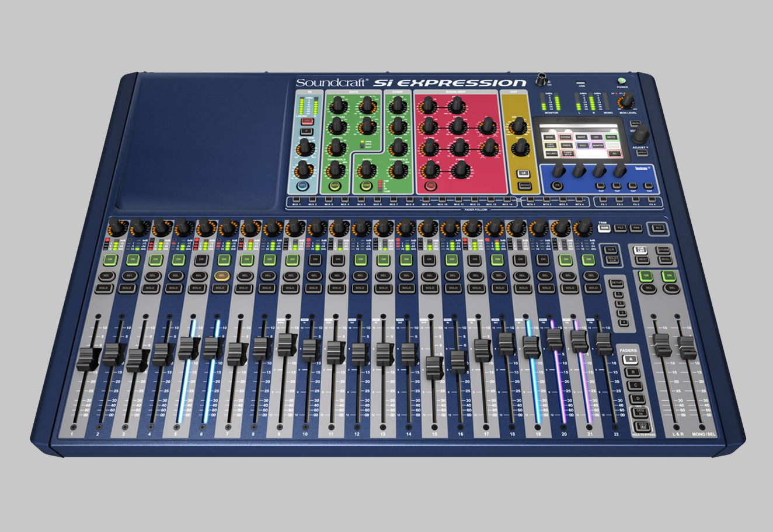Select channel 6 with its SEL button
Image resolution: width=773 pixels, height=532 pixels.
(221, 275)
